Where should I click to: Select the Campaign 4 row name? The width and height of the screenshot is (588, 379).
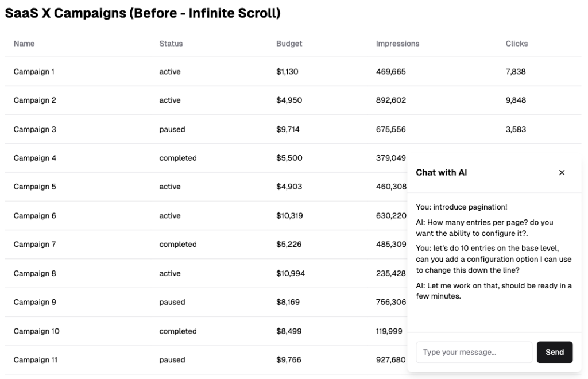coord(35,158)
